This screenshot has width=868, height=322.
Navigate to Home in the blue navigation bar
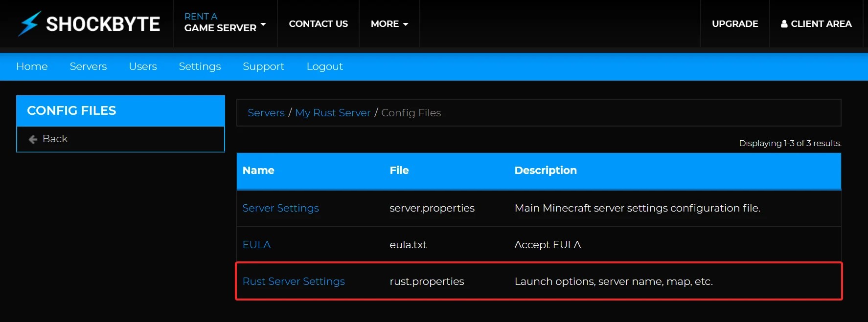coord(31,66)
